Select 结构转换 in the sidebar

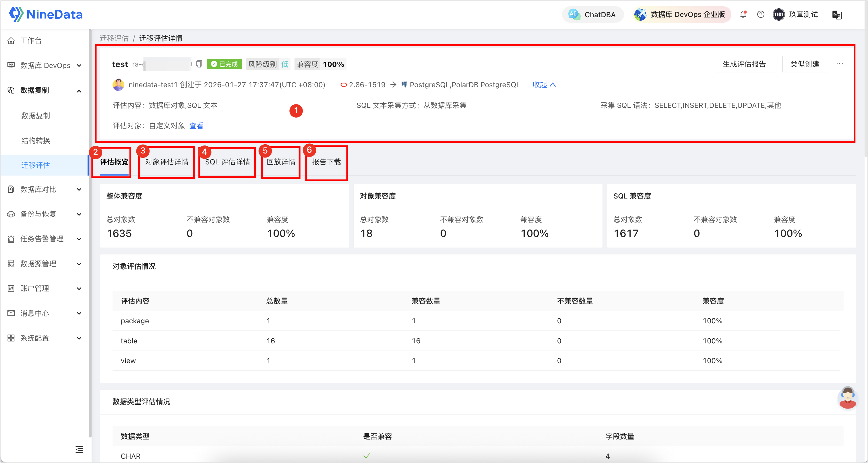(x=36, y=140)
